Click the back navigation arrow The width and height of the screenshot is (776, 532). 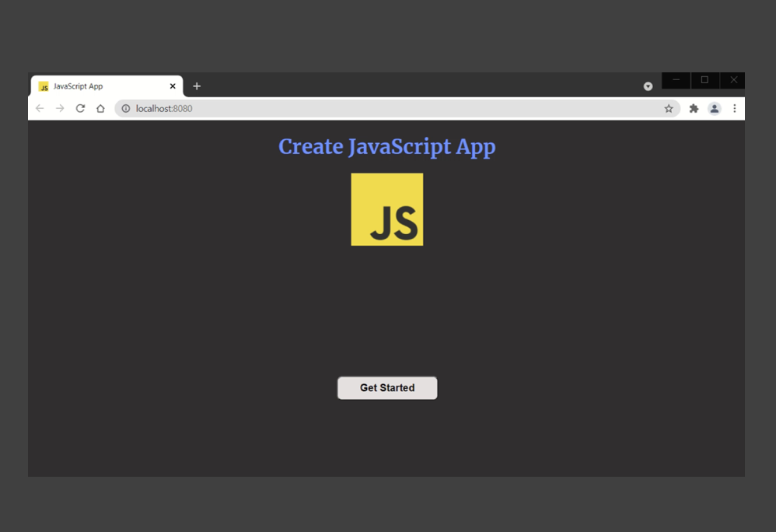[40, 108]
